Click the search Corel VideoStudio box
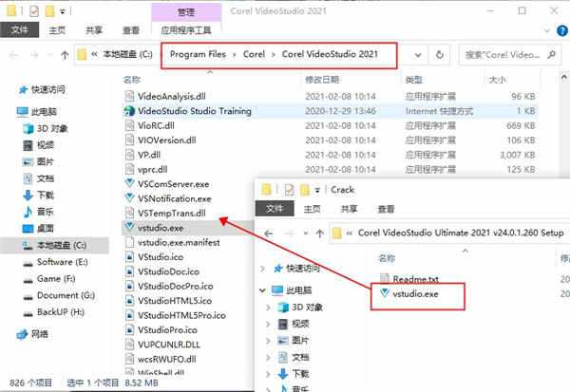The height and width of the screenshot is (392, 570). [x=509, y=55]
